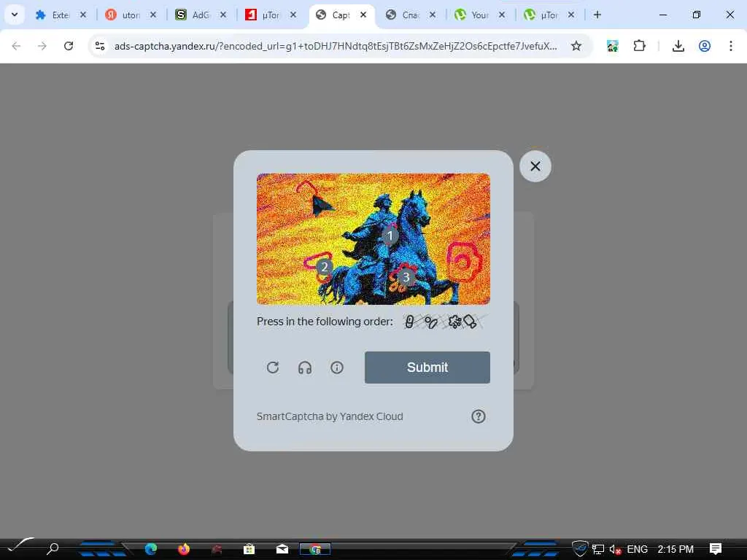View site information for ads-captcha.yandex.ru
The image size is (747, 560).
tap(100, 46)
